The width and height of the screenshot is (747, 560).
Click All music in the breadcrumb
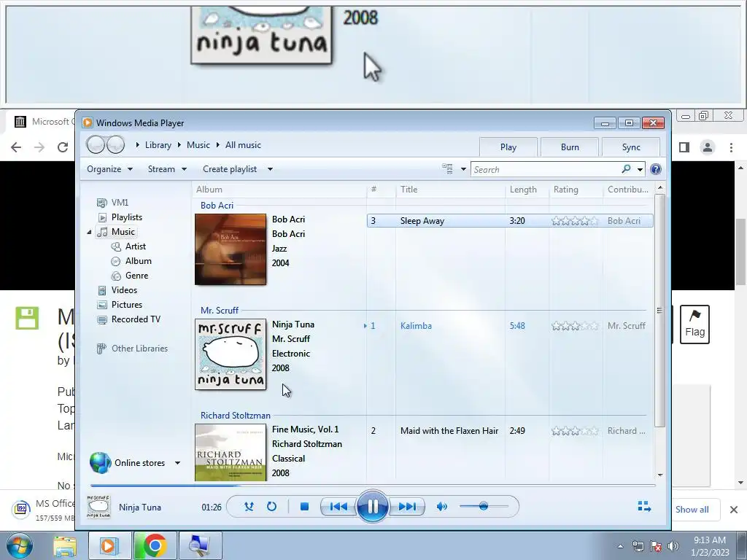pyautogui.click(x=243, y=145)
